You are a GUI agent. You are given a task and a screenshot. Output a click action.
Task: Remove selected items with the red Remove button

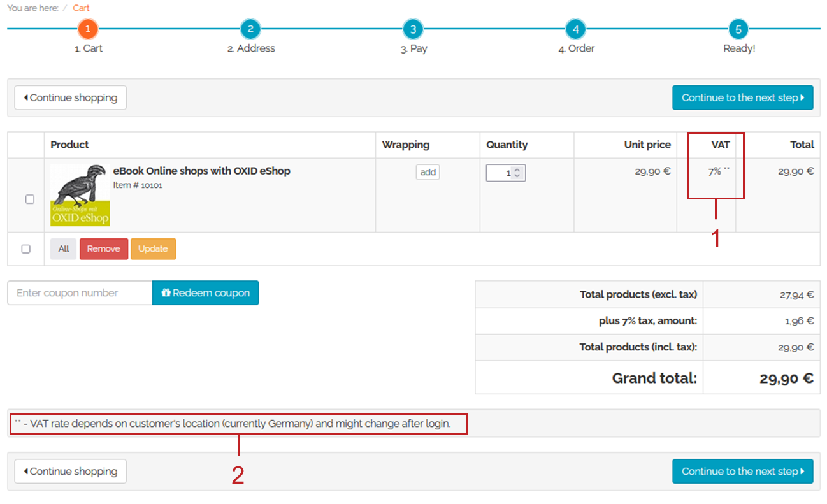click(104, 249)
